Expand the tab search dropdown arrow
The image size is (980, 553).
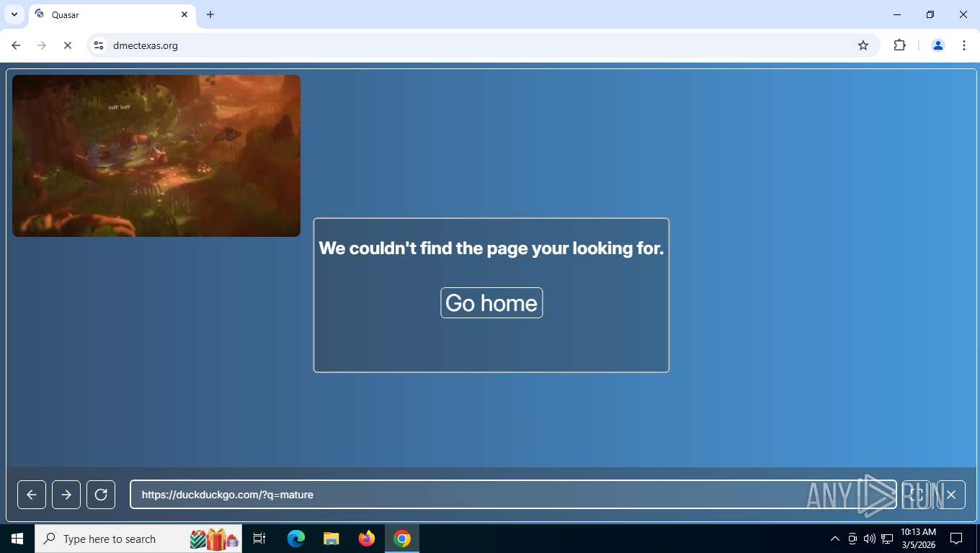(x=14, y=14)
